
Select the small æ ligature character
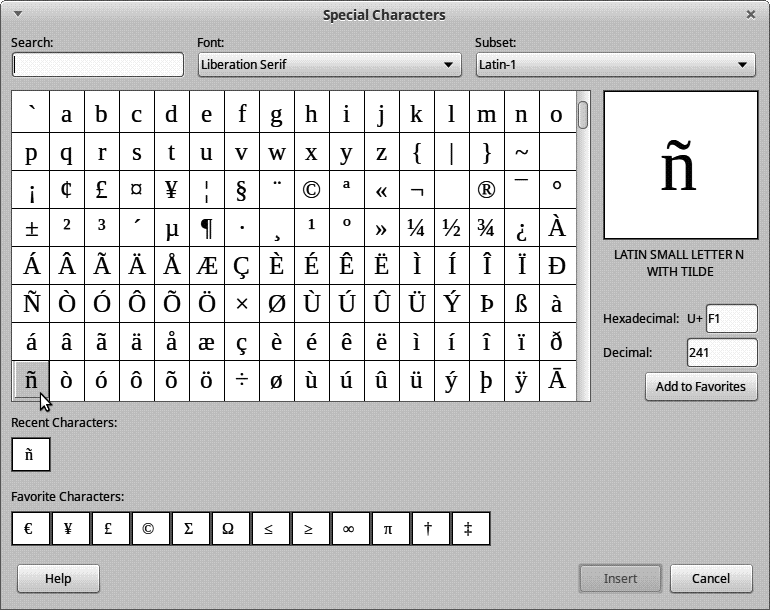[x=206, y=342]
